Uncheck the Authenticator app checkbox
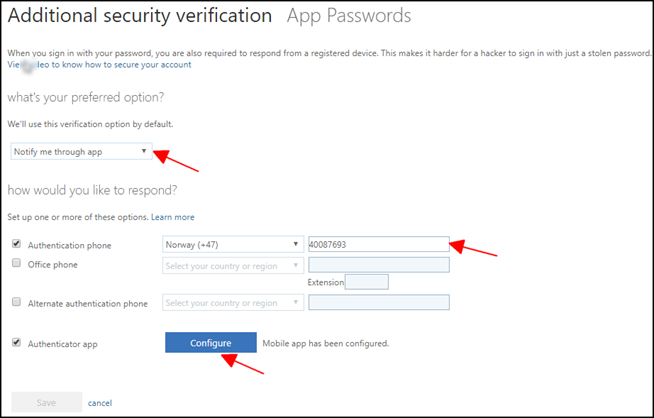 [x=16, y=342]
